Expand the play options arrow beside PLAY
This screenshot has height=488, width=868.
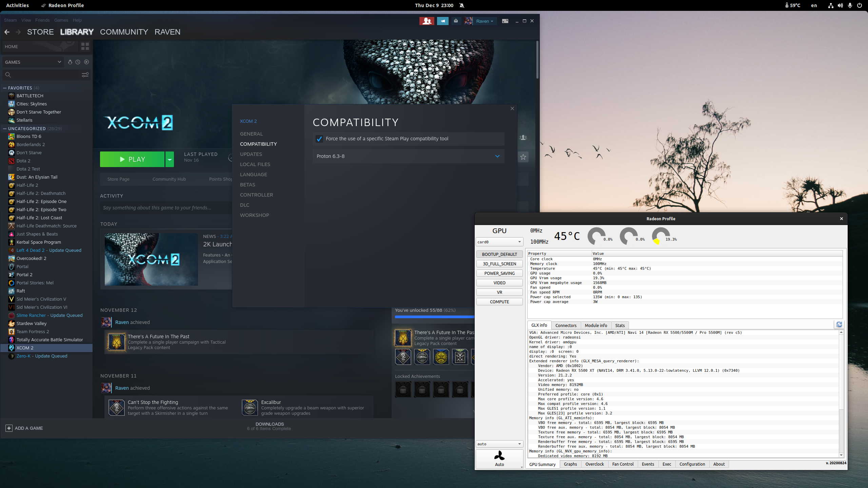tap(170, 159)
